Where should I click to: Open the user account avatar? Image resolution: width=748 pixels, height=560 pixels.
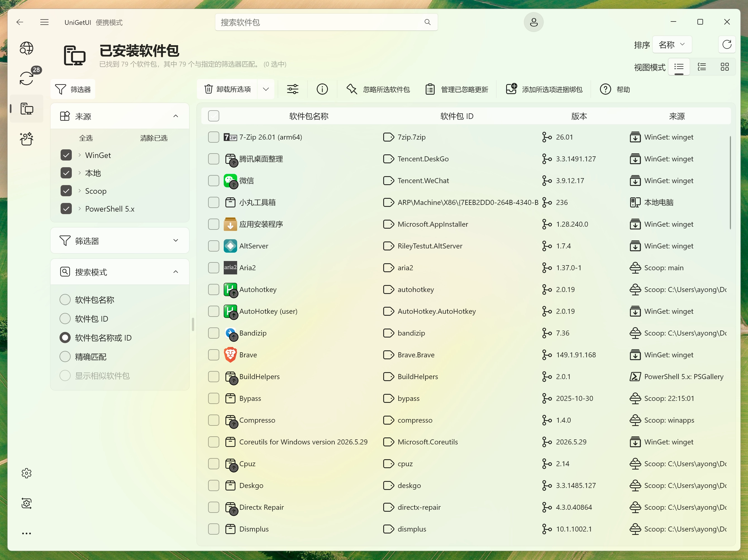click(x=533, y=22)
